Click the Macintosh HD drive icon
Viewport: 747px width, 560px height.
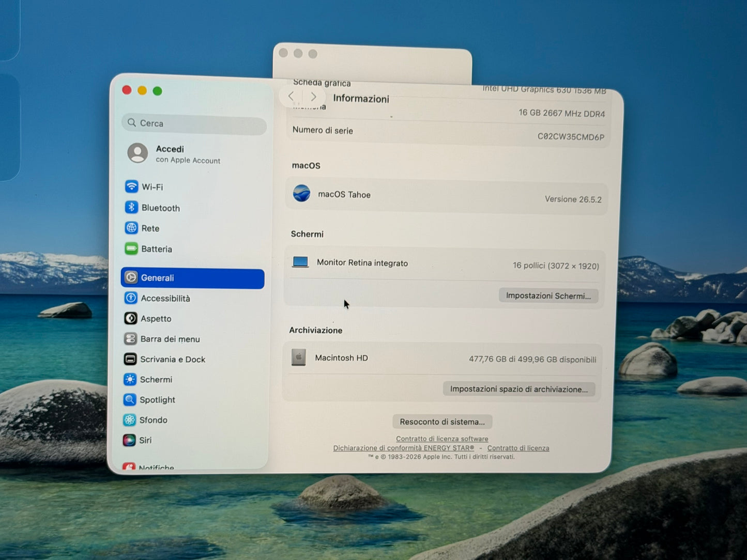click(x=299, y=357)
